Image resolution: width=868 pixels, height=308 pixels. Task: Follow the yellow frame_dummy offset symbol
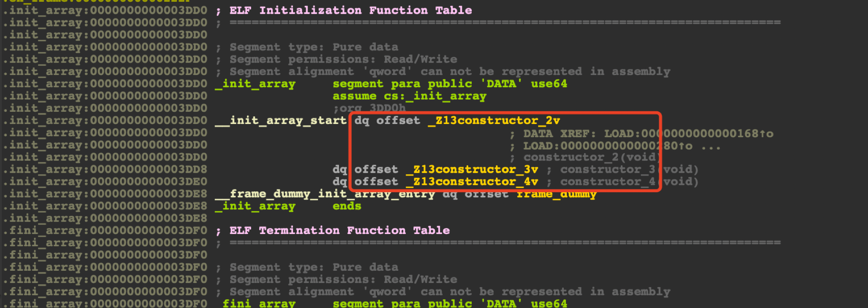(x=556, y=194)
